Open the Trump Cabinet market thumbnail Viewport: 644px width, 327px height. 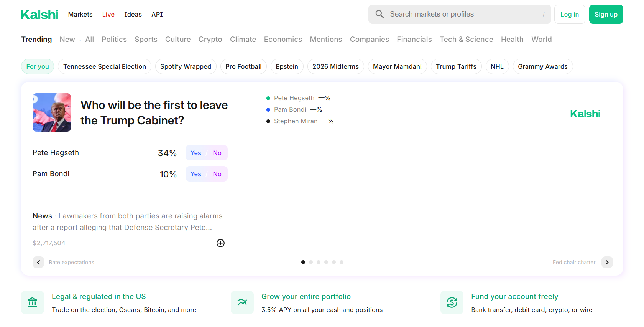pyautogui.click(x=52, y=112)
